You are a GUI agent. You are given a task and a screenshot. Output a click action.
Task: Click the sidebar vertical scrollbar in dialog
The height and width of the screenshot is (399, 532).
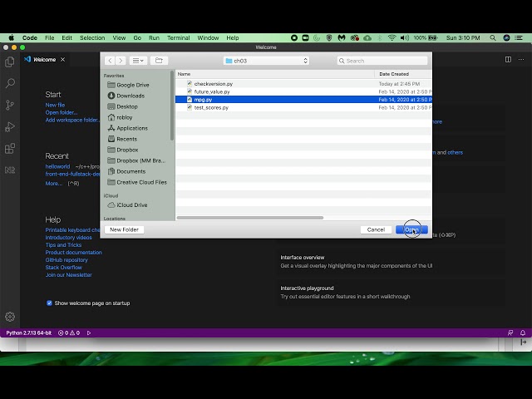tap(172, 106)
